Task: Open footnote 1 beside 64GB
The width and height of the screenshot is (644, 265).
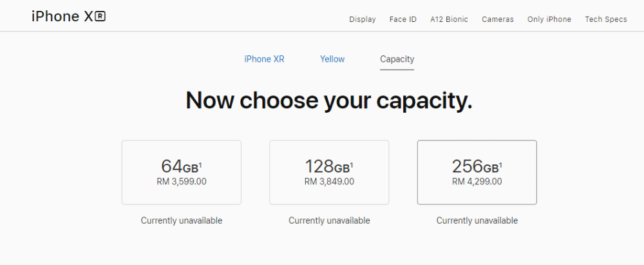Action: point(200,164)
